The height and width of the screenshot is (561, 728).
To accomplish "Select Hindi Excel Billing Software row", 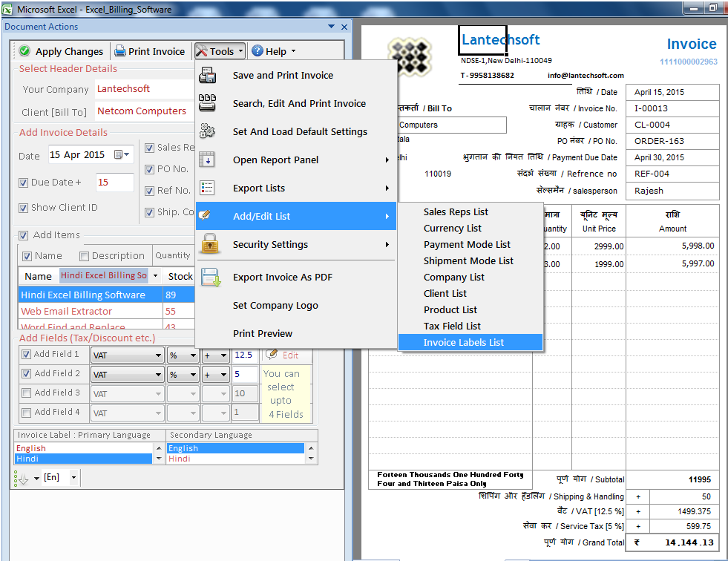I will click(x=106, y=295).
